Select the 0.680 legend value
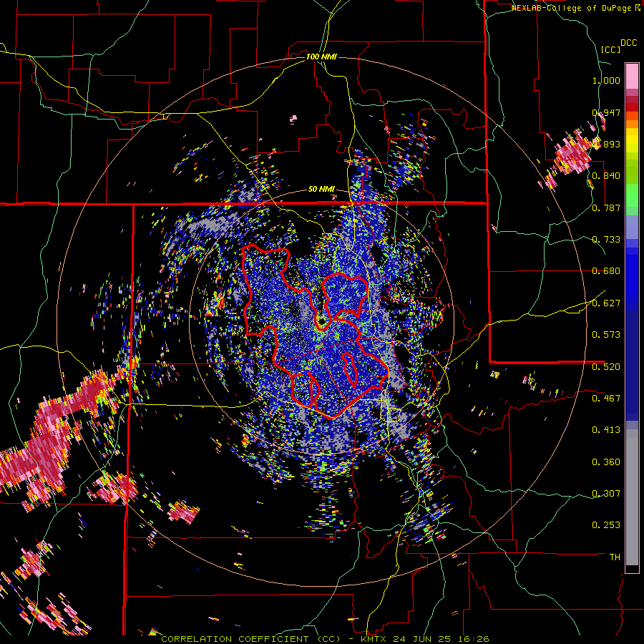Image resolution: width=644 pixels, height=644 pixels. 606,271
